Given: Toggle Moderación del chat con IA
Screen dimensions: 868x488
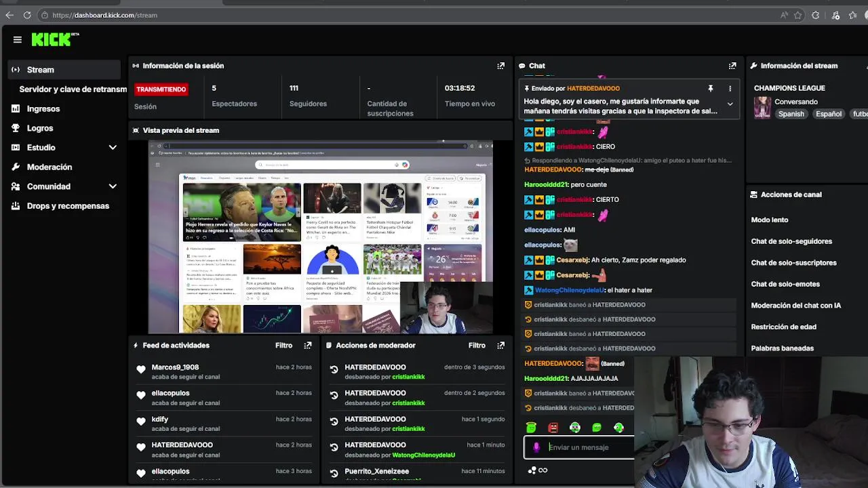Looking at the screenshot, I should coord(796,306).
